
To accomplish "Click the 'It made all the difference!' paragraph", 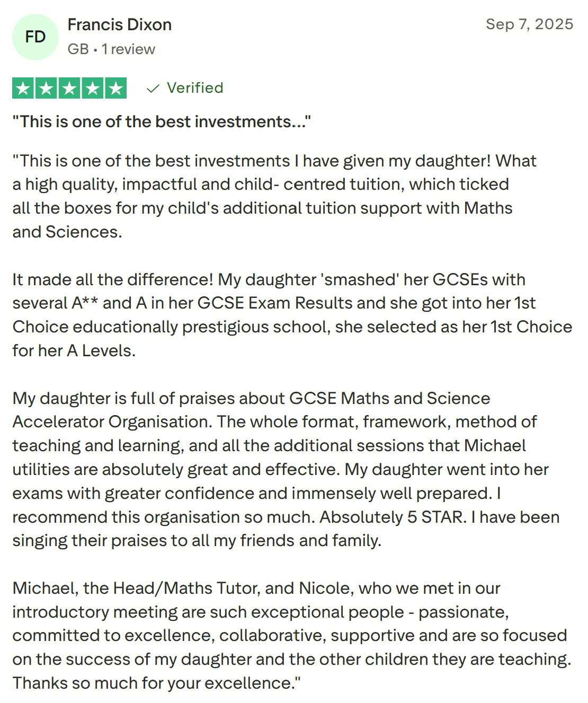I will (269, 280).
